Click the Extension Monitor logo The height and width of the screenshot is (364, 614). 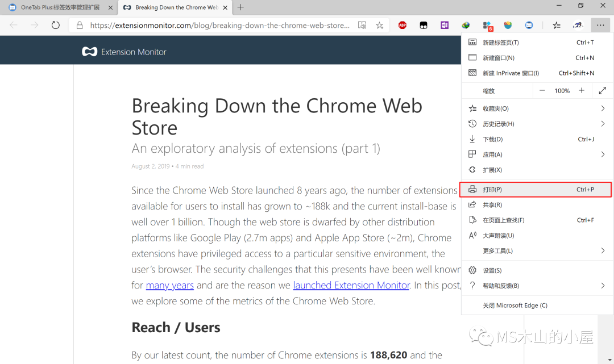click(124, 52)
